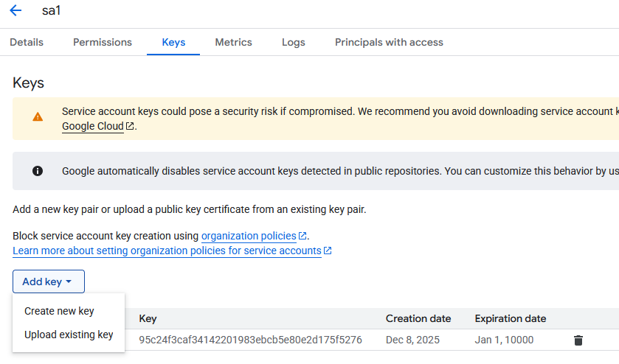Viewport: 619px width, 364px height.
Task: Click the orange warning triangle icon
Action: 38,117
